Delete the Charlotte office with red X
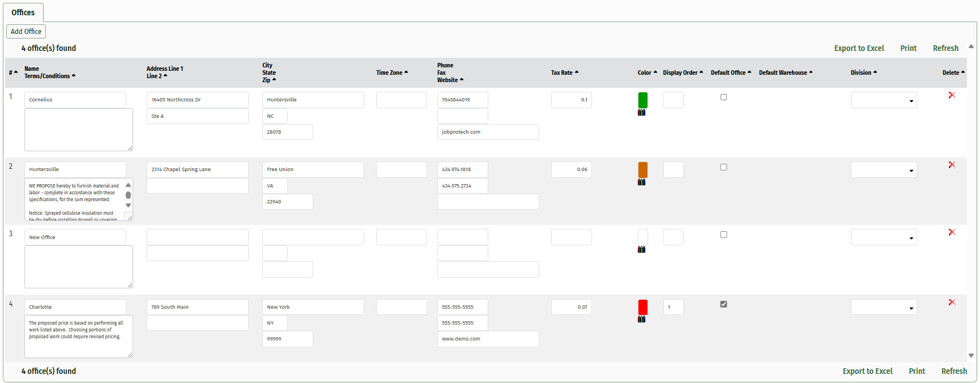 tap(952, 303)
